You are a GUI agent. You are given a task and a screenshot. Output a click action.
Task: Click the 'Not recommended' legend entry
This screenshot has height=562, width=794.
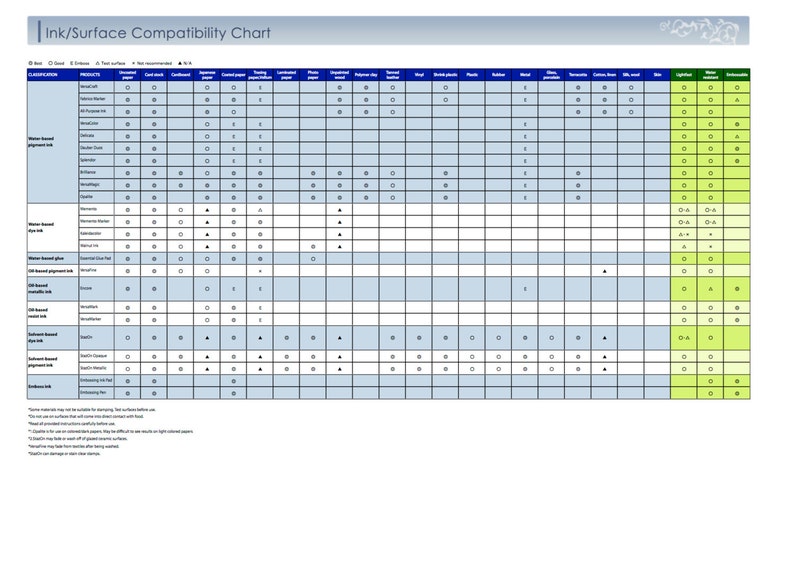tap(152, 63)
